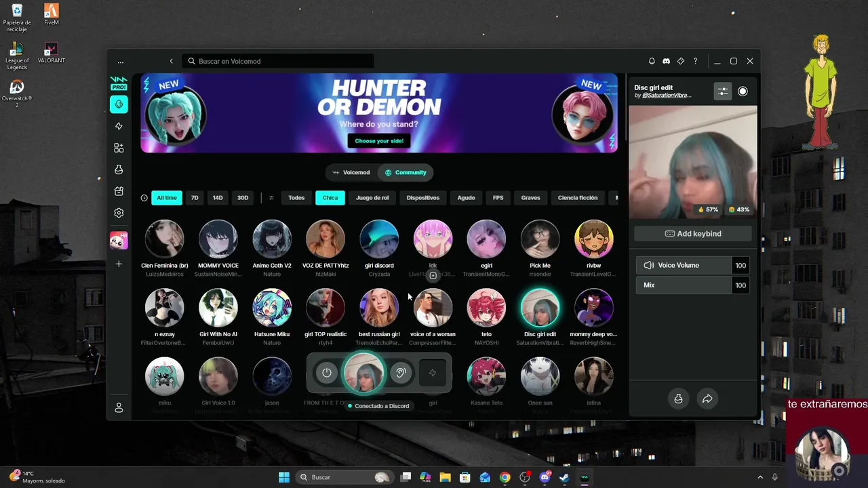This screenshot has width=868, height=488.
Task: Open the Voicelab flask icon in sidebar
Action: tap(119, 169)
